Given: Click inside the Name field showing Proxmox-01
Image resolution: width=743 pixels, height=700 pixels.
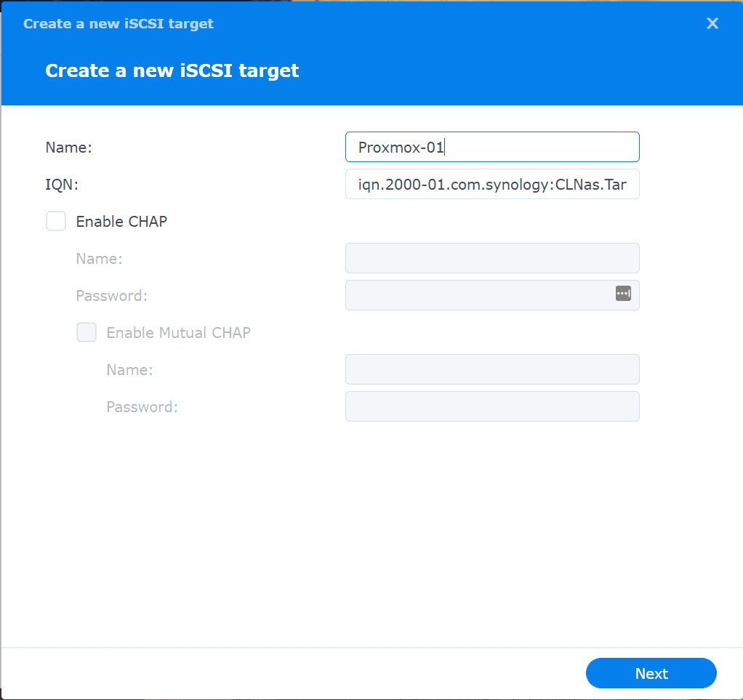Looking at the screenshot, I should tap(492, 147).
